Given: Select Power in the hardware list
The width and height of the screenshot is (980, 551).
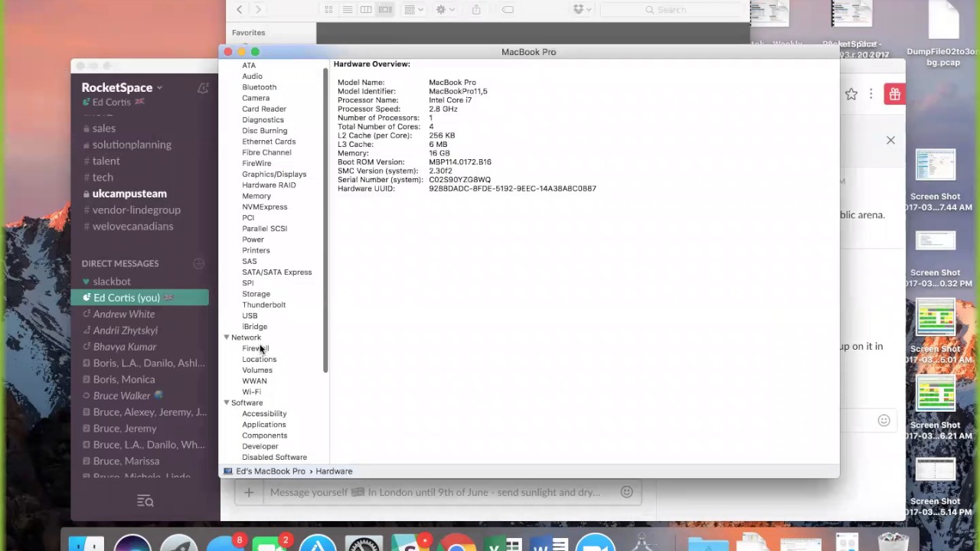Looking at the screenshot, I should click(253, 240).
